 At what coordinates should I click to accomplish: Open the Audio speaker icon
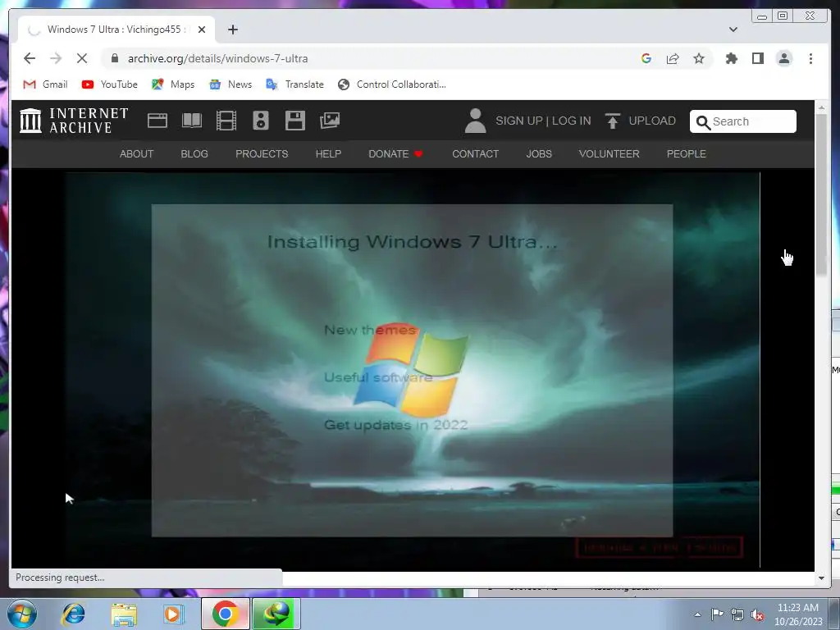coord(260,121)
